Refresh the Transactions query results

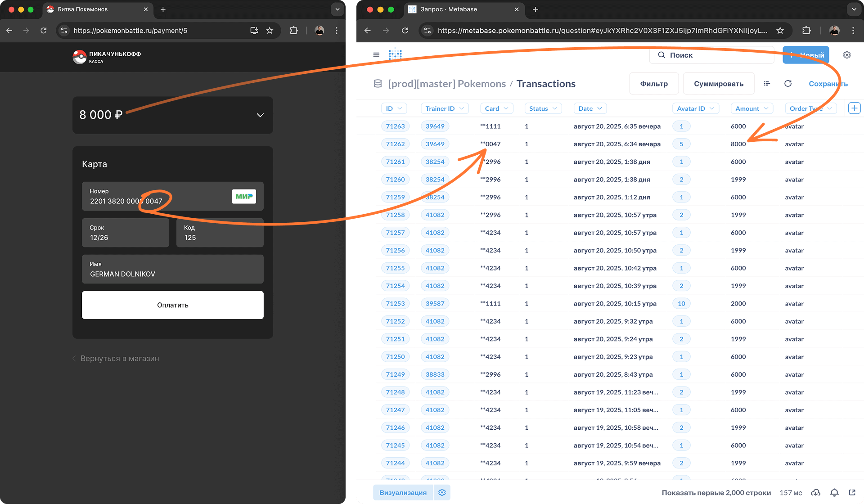(787, 84)
